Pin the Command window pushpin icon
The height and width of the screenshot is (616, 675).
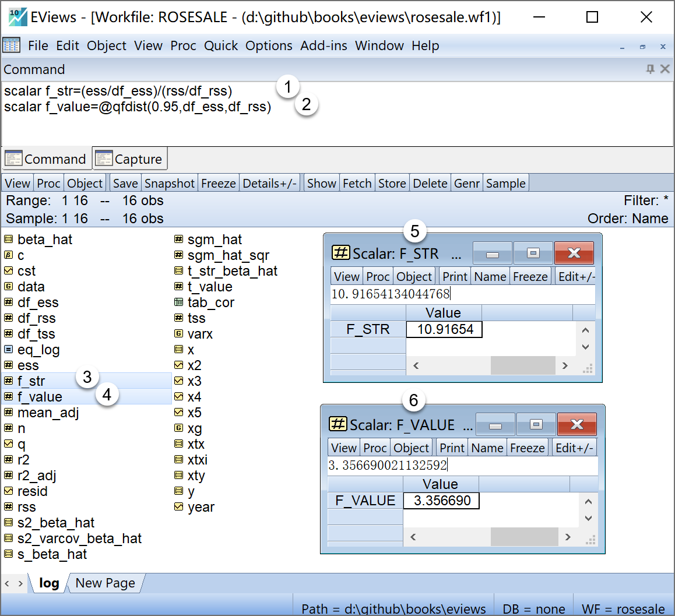point(651,69)
